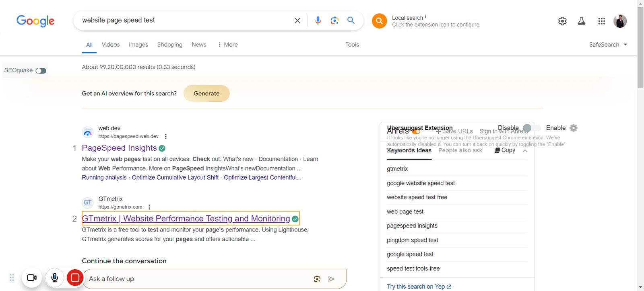Open the Google apps grid
The image size is (644, 291).
coord(602,21)
